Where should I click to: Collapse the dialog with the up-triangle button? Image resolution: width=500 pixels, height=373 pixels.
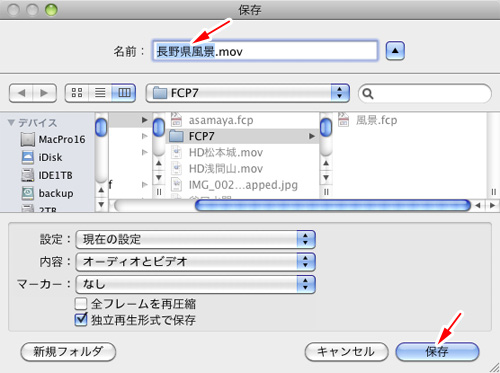[x=395, y=51]
